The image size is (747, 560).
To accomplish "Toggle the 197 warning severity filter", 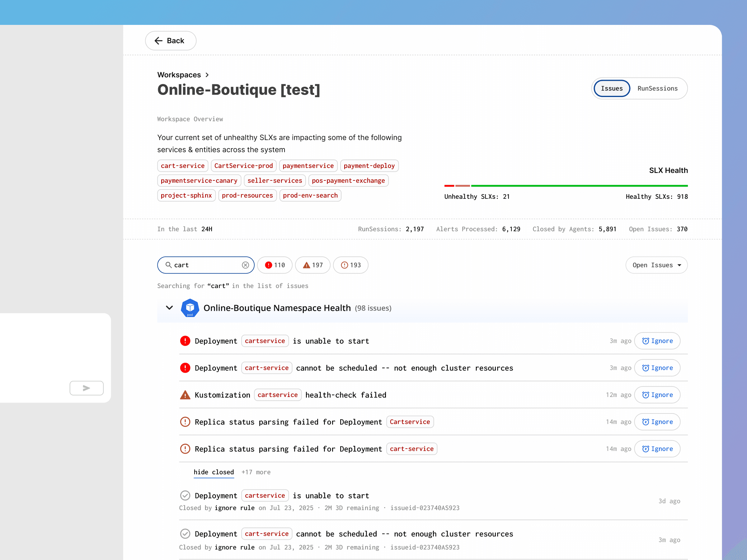I will point(313,265).
